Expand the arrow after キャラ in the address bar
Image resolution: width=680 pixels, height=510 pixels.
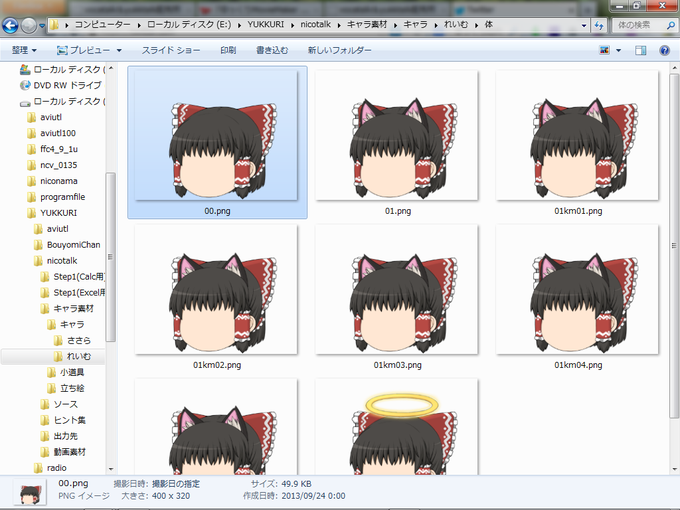(x=435, y=25)
